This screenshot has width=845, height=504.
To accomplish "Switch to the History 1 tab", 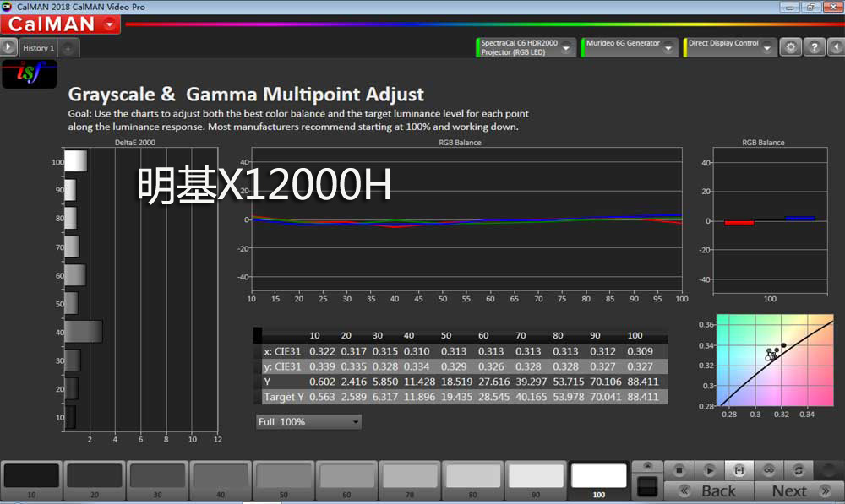I will tap(39, 48).
